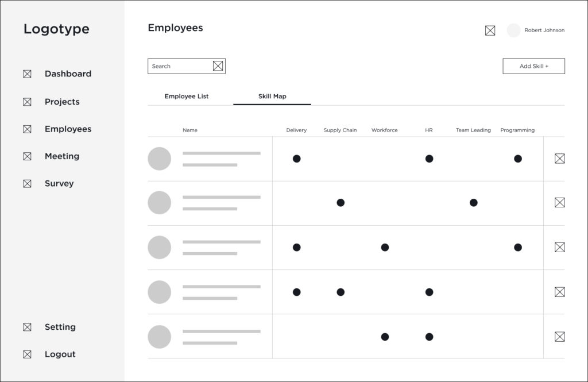Screen dimensions: 588x382
Task: Click the third employee's avatar thumbnail
Action: pyautogui.click(x=159, y=248)
